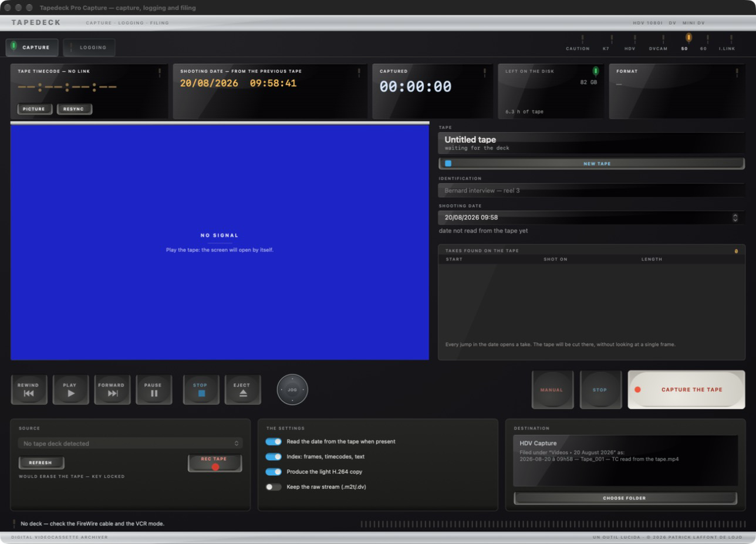This screenshot has width=756, height=544.
Task: Enable 'Keep the raw stream (.m2t/.dv)'
Action: click(274, 487)
